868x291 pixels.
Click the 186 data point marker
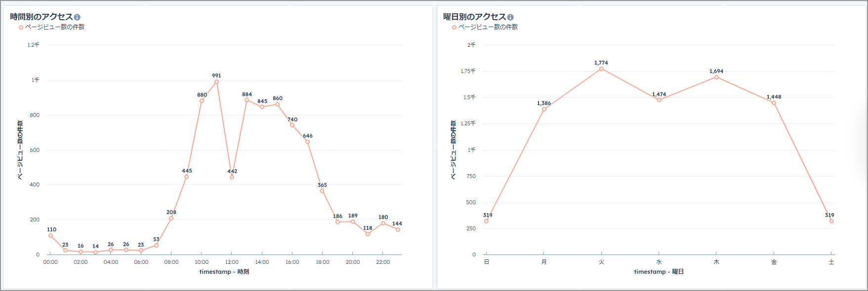(337, 222)
